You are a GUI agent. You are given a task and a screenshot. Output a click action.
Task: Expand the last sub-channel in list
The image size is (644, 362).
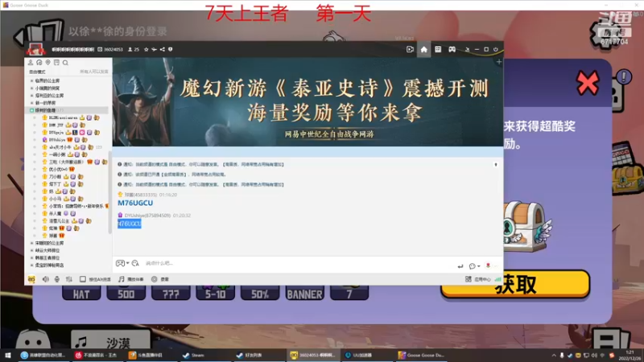(x=31, y=265)
